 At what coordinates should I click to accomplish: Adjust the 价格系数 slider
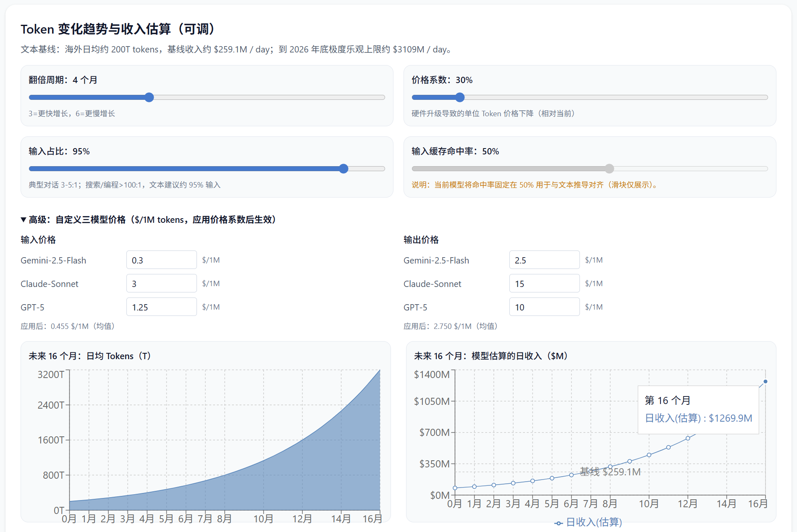tap(460, 97)
